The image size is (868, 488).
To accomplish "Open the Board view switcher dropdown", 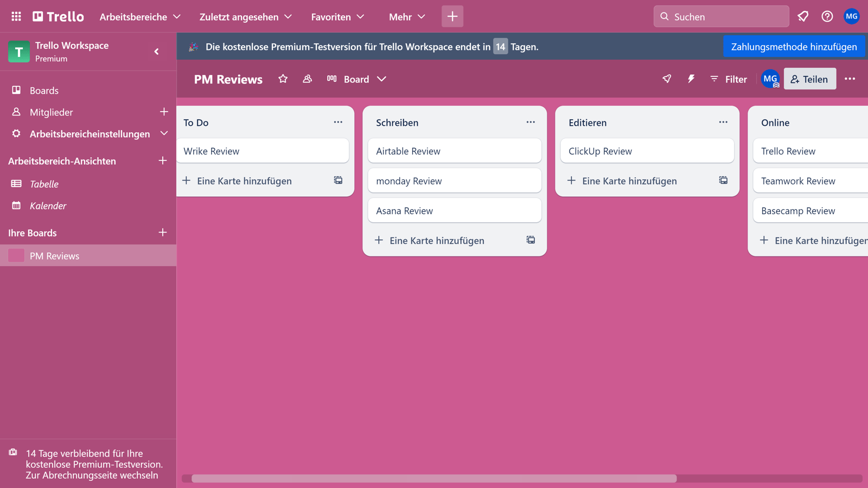I will point(362,79).
